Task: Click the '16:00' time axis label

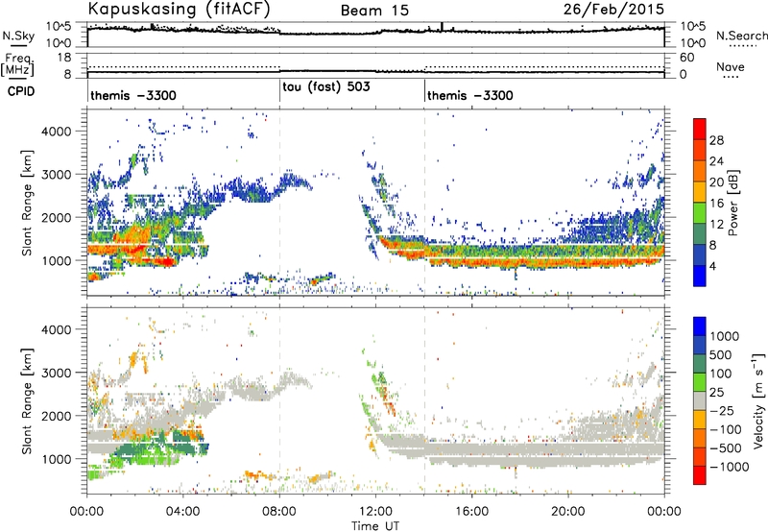Action: pyautogui.click(x=471, y=512)
